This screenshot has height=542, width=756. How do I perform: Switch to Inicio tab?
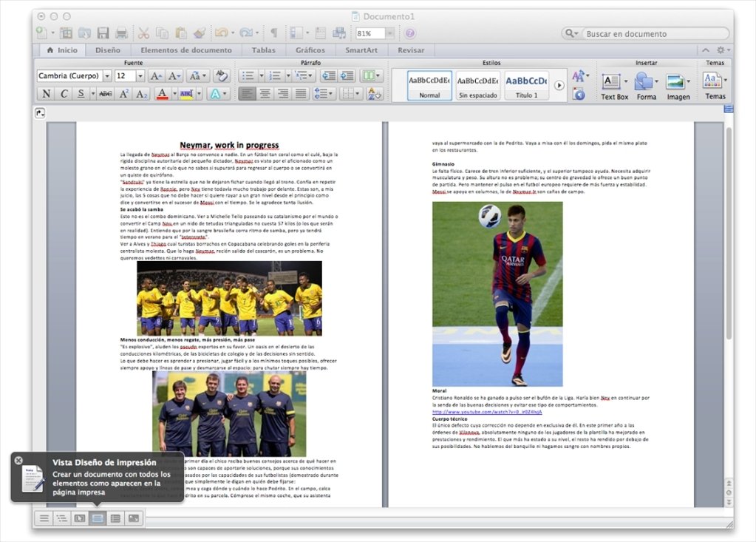click(x=62, y=50)
